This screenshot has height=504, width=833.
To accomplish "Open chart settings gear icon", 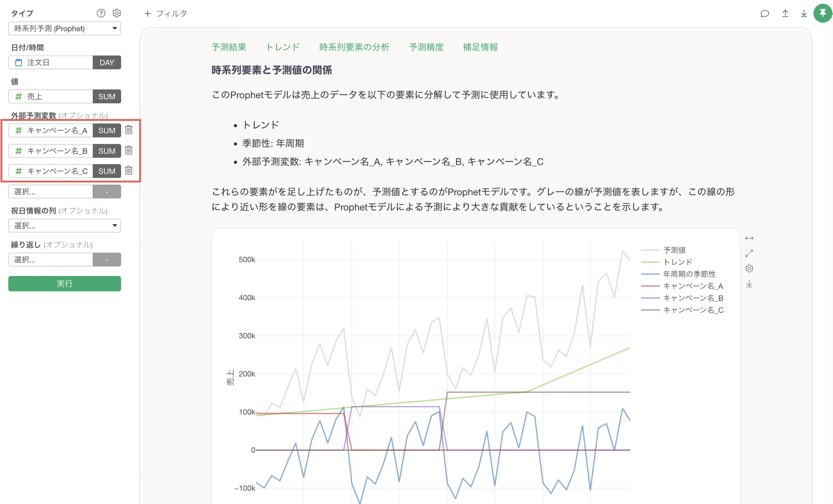I will [x=749, y=269].
